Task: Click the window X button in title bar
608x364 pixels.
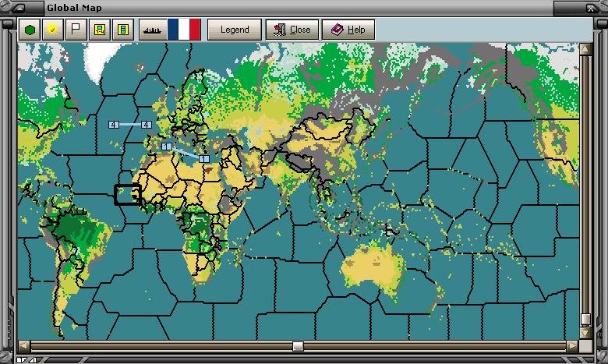Action: point(592,8)
